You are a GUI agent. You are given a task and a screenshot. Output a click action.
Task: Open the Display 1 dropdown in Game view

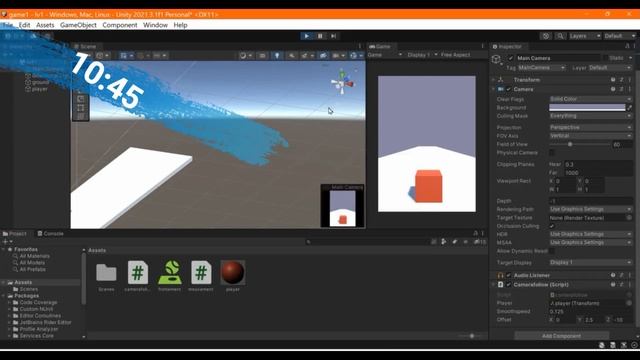tap(422, 55)
